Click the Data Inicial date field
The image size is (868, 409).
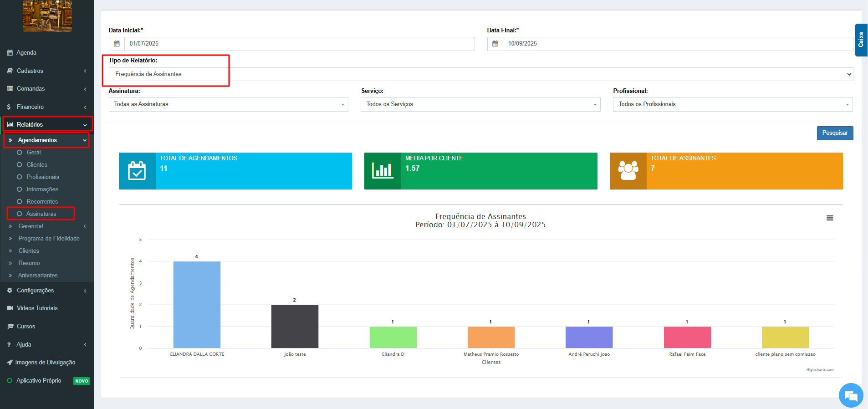[x=299, y=44]
